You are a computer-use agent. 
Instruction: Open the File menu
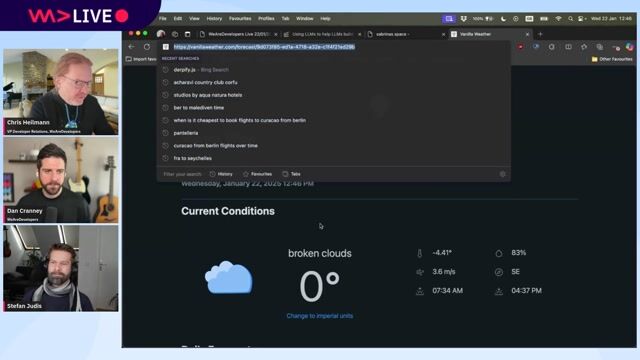point(162,19)
